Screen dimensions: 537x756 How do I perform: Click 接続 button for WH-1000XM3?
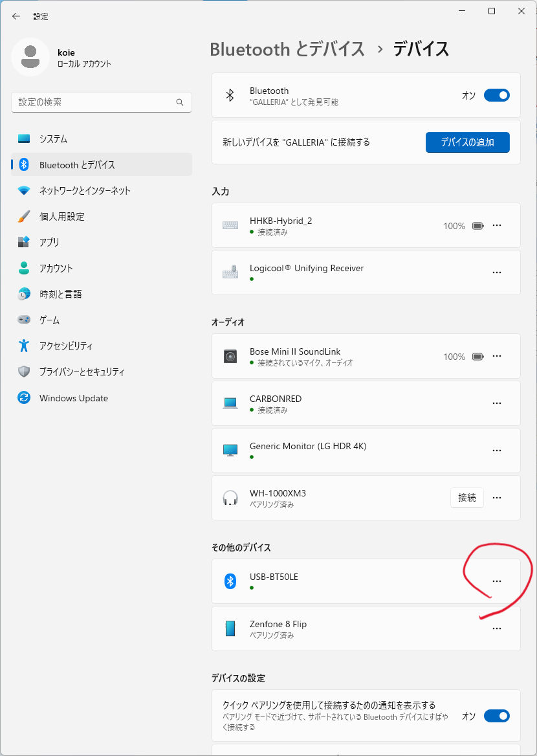click(467, 498)
